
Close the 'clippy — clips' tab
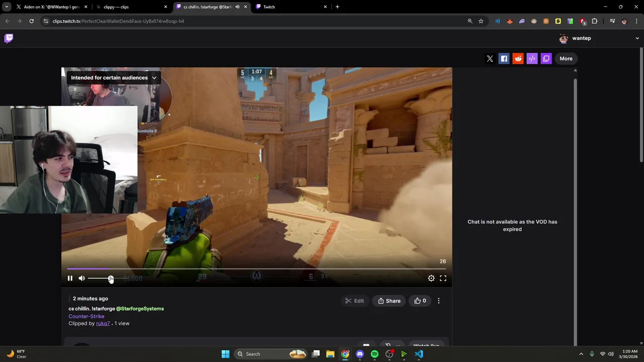tap(166, 7)
